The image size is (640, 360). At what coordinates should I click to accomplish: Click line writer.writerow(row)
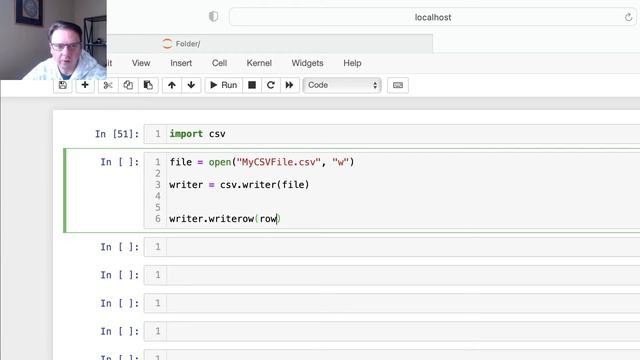click(x=225, y=219)
